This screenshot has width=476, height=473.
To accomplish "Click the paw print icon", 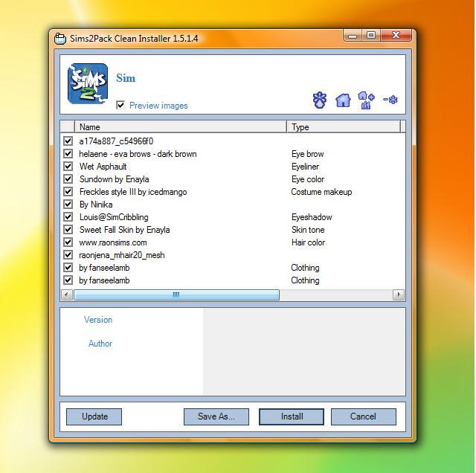I will [320, 100].
